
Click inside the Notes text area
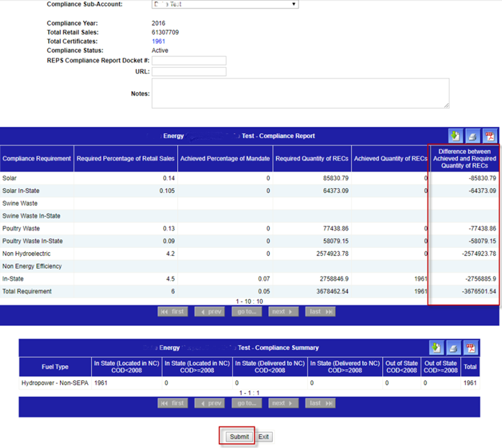300,93
